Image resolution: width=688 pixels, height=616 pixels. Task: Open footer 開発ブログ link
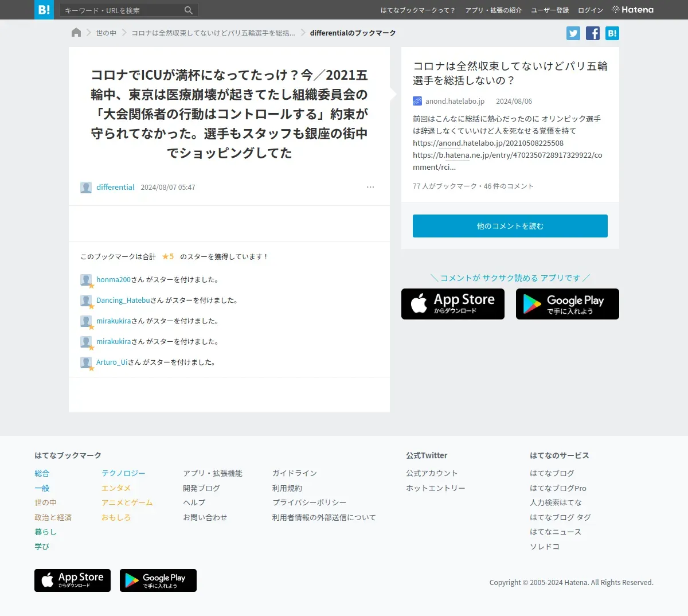[x=201, y=488]
